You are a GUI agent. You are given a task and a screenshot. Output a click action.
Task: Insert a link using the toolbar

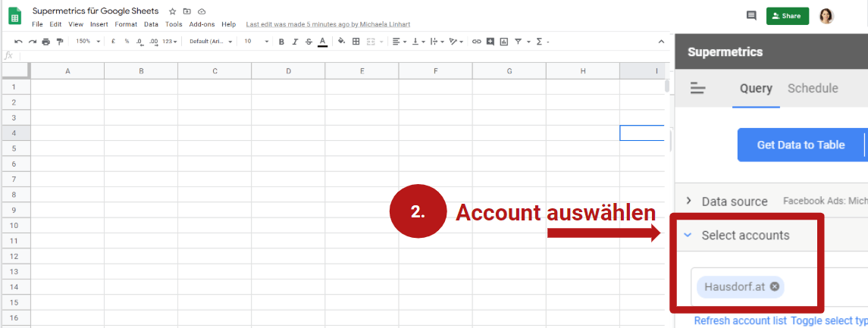click(477, 42)
